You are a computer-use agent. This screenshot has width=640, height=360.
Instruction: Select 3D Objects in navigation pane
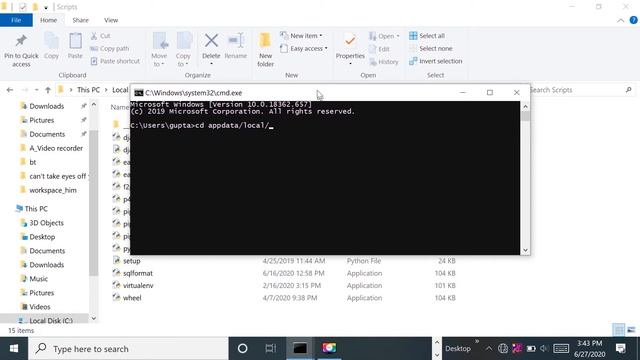46,223
